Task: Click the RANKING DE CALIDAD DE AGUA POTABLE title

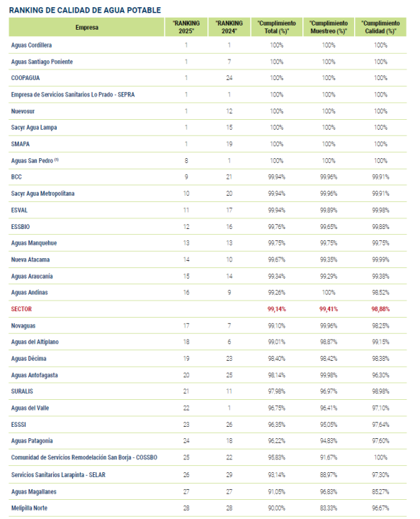Action: pos(85,10)
